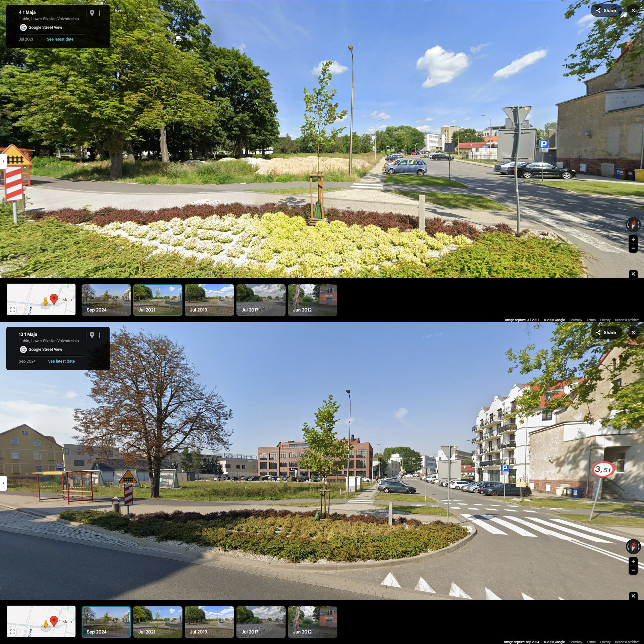Zoom in on the bottom Street View
The height and width of the screenshot is (644, 644).
[633, 561]
